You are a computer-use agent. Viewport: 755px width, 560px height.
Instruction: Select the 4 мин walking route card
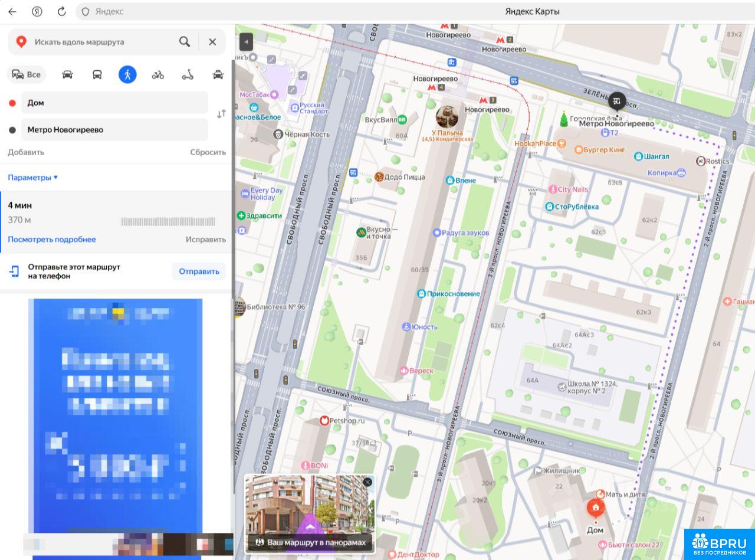click(117, 222)
